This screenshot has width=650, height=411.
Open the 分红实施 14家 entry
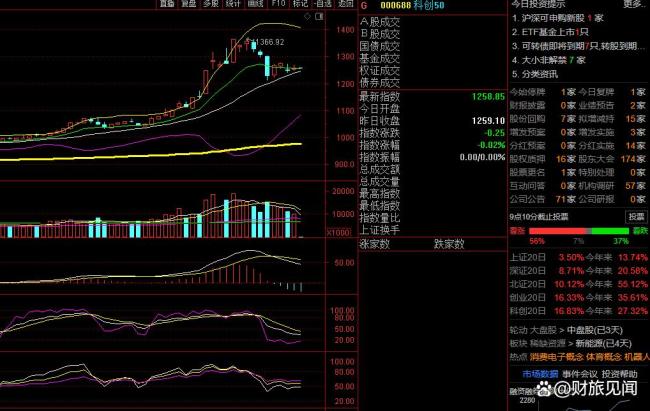pos(612,146)
